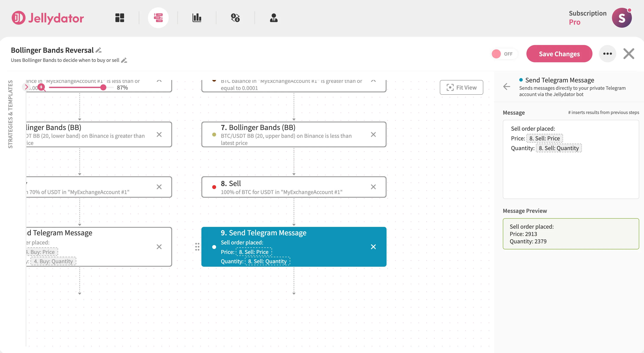The width and height of the screenshot is (644, 353).
Task: Click the Jellydator logo
Action: tap(48, 18)
